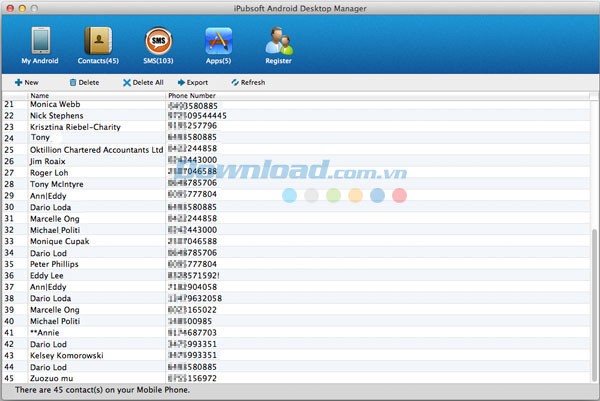Screen dimensions: 600x401
Task: Select the Kelsey Komorowski row
Action: point(69,356)
